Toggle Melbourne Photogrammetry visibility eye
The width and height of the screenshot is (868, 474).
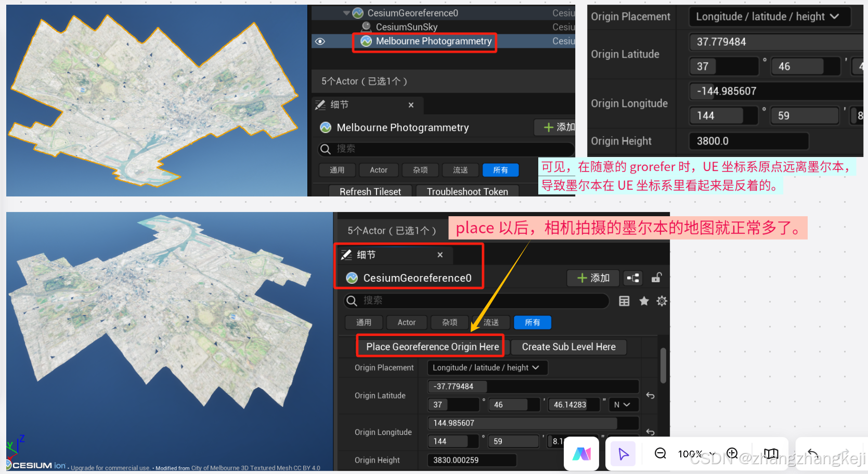coord(320,41)
